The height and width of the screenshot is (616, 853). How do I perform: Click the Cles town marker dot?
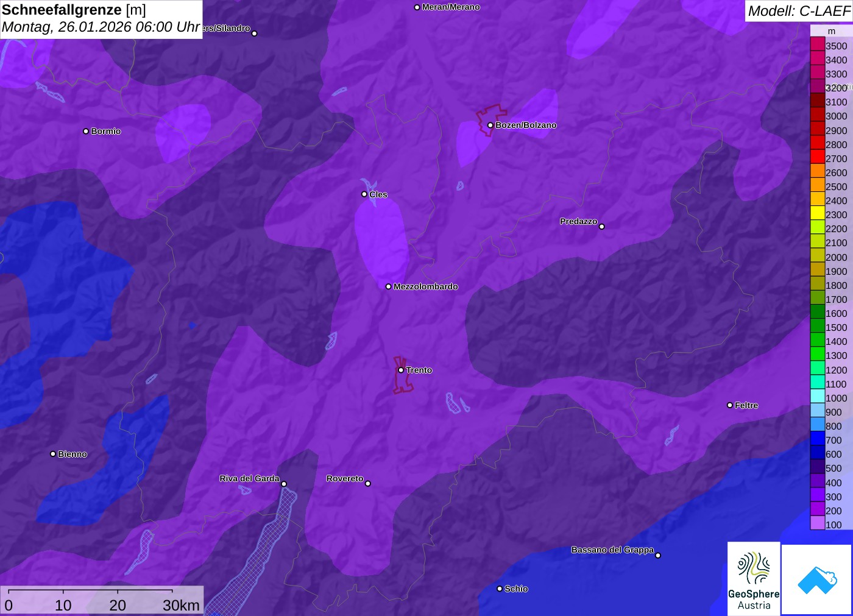364,194
